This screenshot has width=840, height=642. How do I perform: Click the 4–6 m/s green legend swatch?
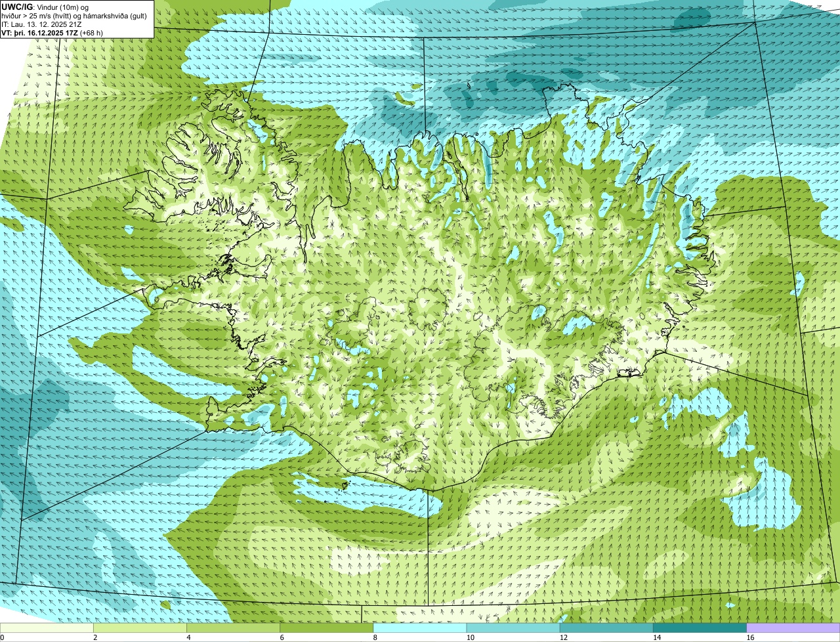[234, 628]
